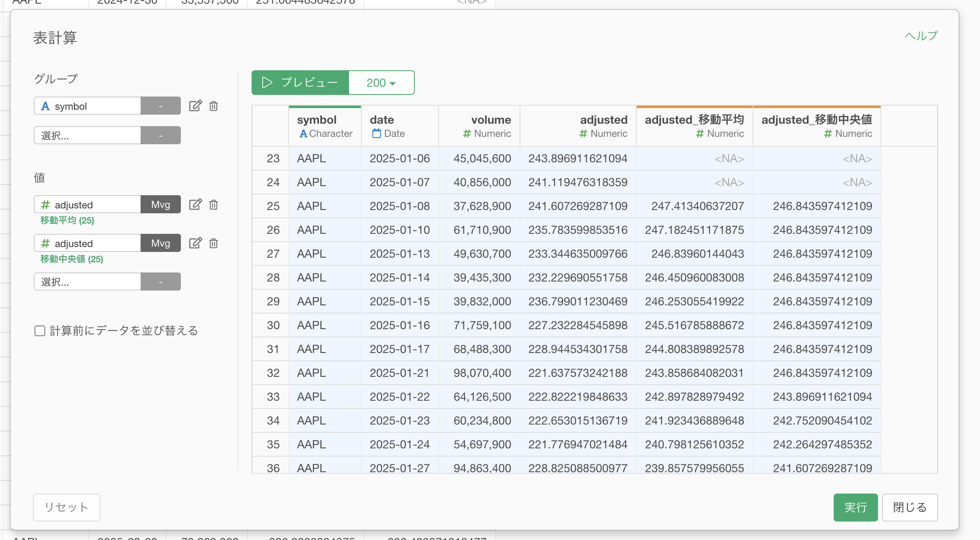Open the symbol group column selector
Image resolution: width=980 pixels, height=540 pixels.
coord(88,106)
